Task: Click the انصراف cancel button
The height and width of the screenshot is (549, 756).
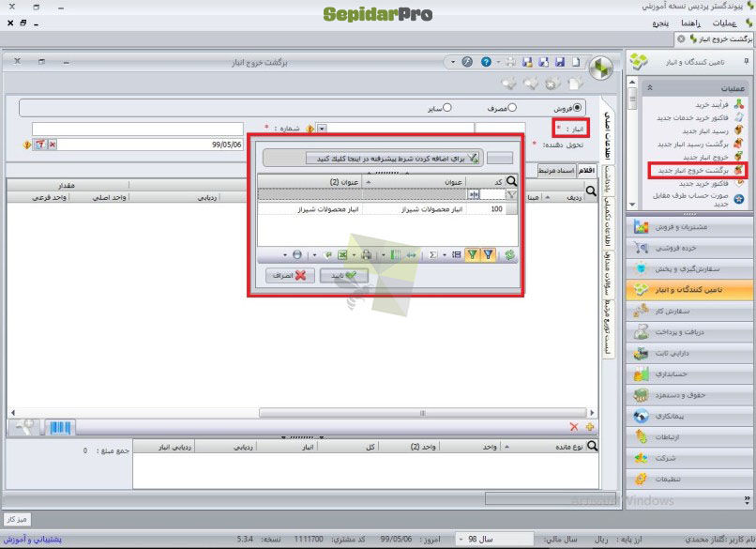Action: pos(290,276)
